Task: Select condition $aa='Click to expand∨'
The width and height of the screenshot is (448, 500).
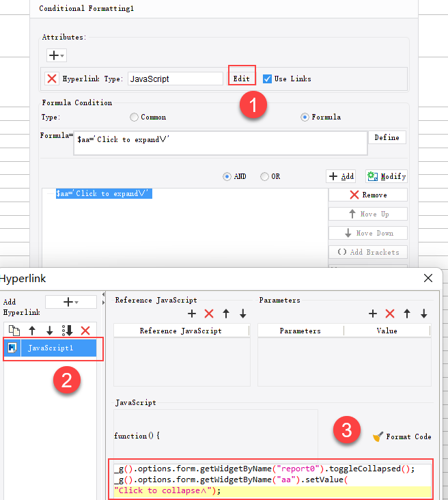Action: tap(104, 193)
